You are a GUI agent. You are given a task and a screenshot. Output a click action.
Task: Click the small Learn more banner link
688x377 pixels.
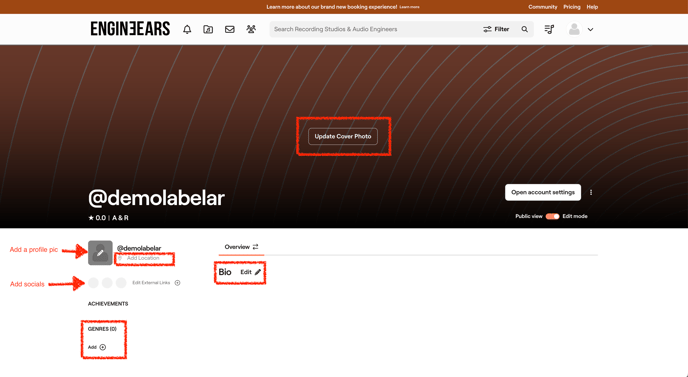(409, 7)
